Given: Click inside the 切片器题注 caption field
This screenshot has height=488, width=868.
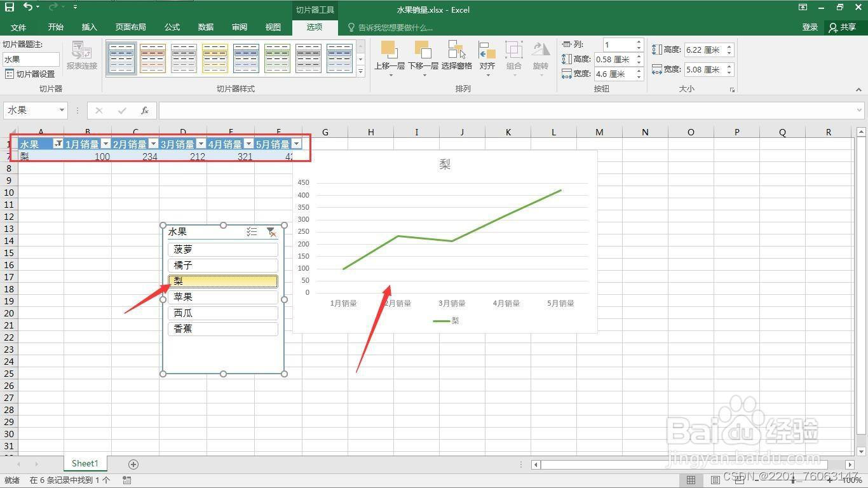Looking at the screenshot, I should coord(31,59).
